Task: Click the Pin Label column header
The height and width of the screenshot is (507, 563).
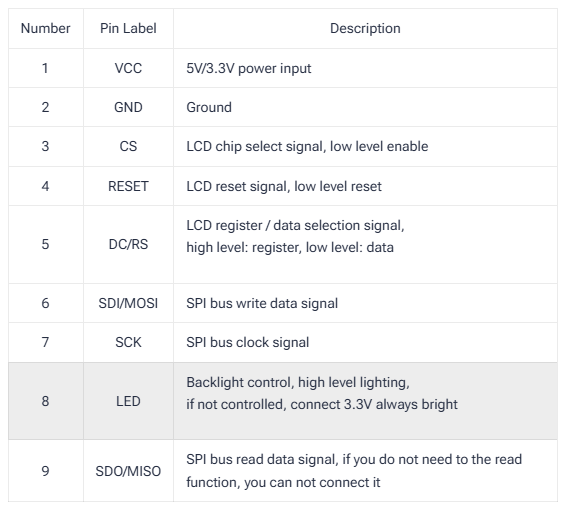Action: point(128,28)
